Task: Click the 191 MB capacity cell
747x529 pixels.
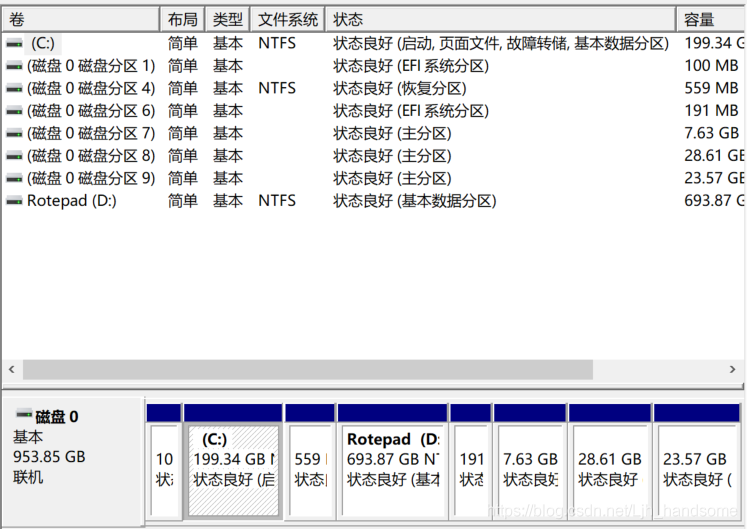Action: click(711, 111)
